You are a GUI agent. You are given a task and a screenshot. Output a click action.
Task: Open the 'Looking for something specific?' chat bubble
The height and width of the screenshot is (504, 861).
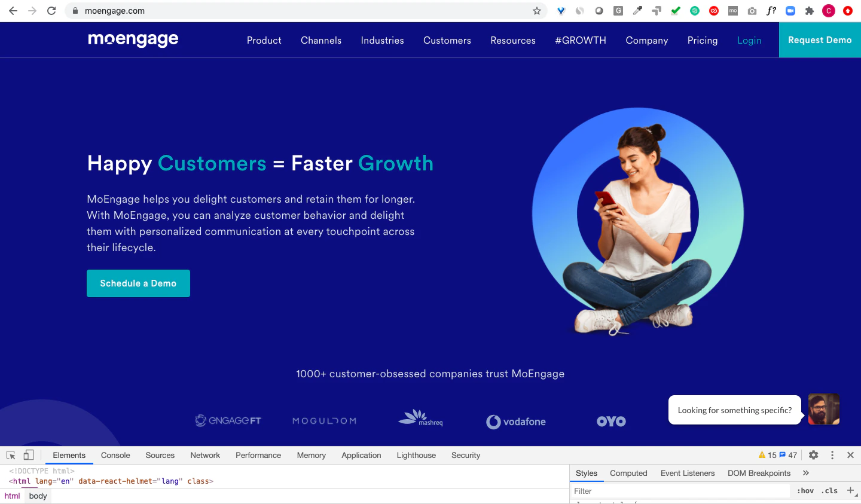pyautogui.click(x=735, y=410)
